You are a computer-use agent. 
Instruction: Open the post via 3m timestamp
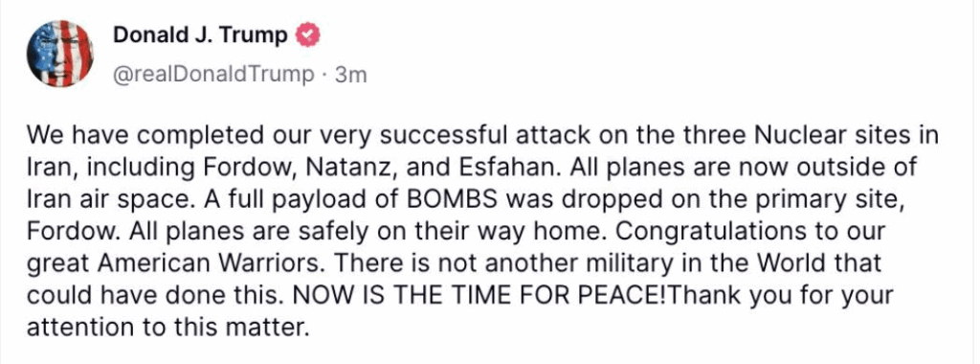[350, 75]
